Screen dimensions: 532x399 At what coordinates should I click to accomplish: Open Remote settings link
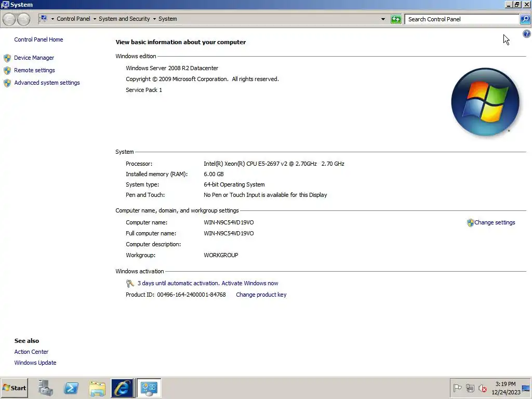click(34, 71)
